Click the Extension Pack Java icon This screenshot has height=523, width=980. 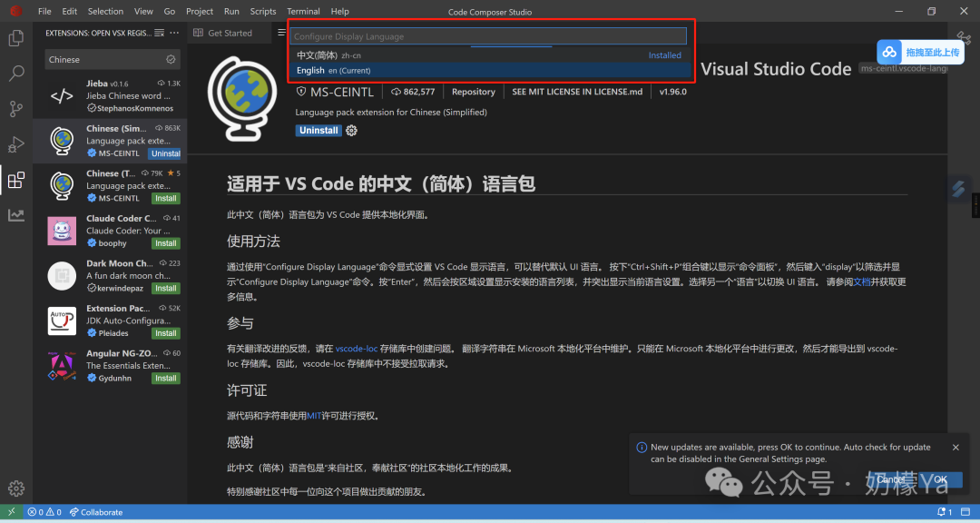pos(62,321)
